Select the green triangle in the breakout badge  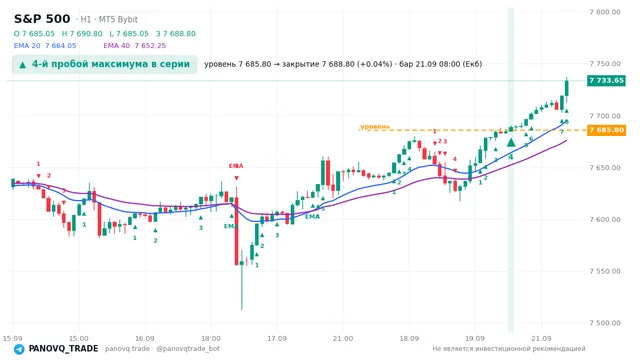point(23,65)
